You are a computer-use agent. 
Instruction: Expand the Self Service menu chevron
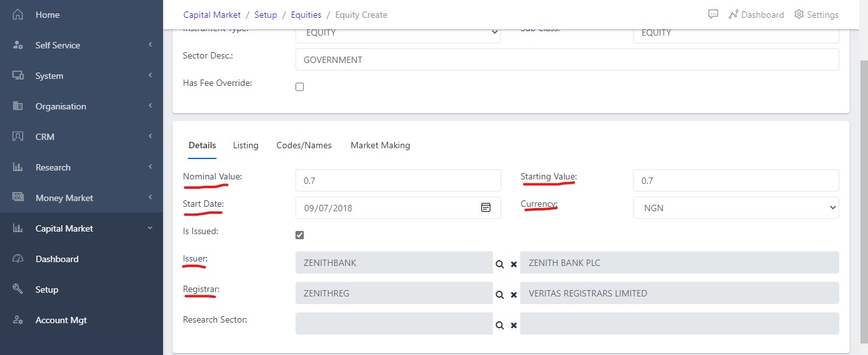tap(150, 45)
